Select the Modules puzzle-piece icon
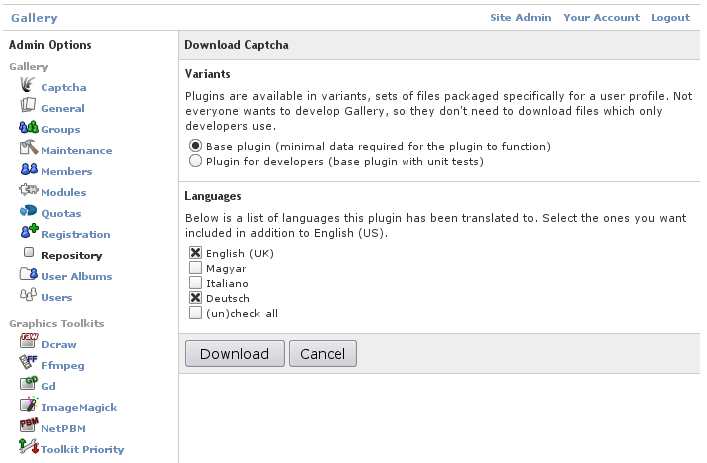 point(29,190)
